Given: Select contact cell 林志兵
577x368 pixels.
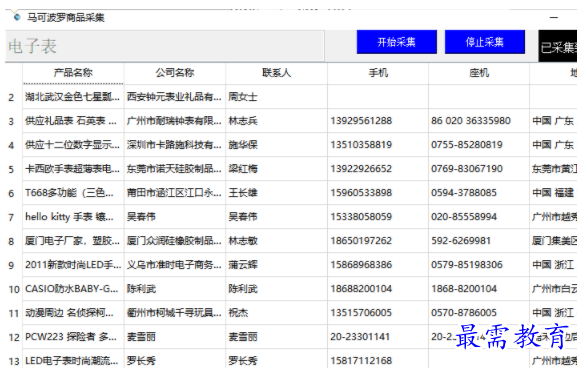Looking at the screenshot, I should [276, 121].
